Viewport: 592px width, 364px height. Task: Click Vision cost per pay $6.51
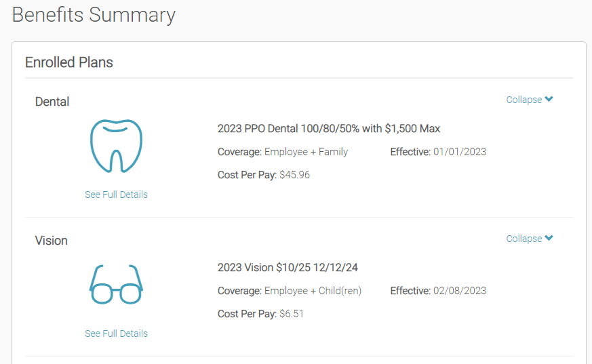click(292, 313)
